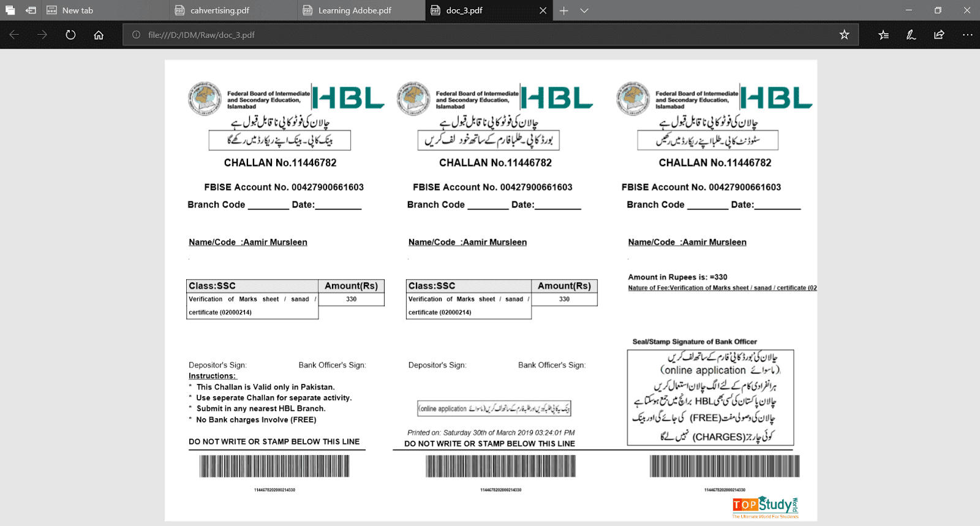Open a new tab with plus button
Viewport: 980px width, 526px height.
(x=564, y=10)
